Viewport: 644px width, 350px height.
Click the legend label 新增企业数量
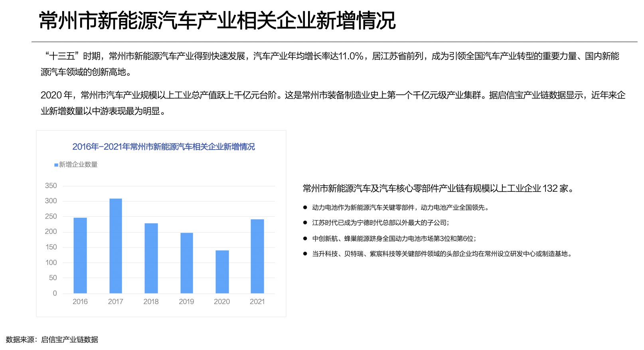pos(78,165)
